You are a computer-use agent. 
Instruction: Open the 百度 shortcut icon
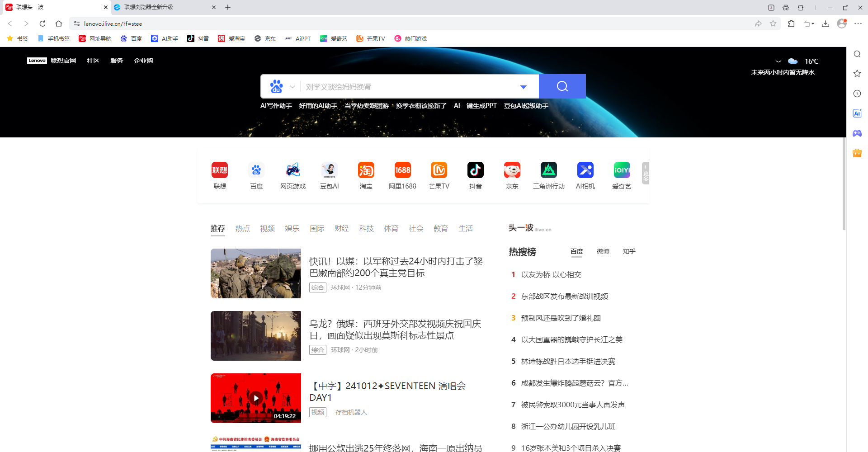tap(256, 170)
